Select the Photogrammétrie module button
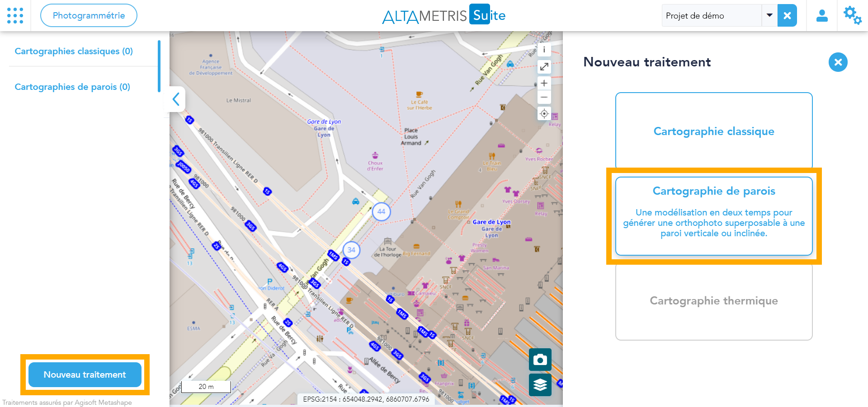 point(89,15)
